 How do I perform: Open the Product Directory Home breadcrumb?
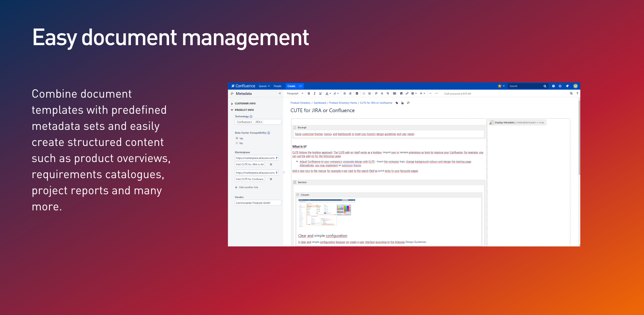click(x=343, y=103)
